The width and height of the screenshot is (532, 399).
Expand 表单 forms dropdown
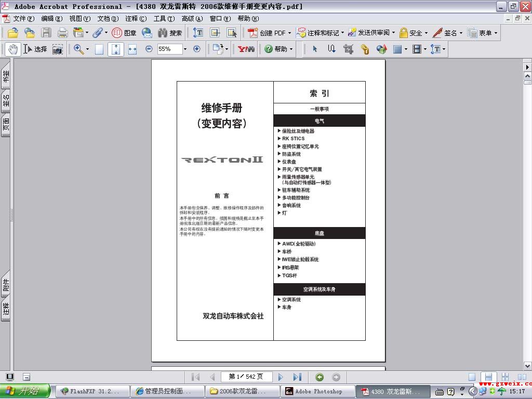tap(496, 33)
